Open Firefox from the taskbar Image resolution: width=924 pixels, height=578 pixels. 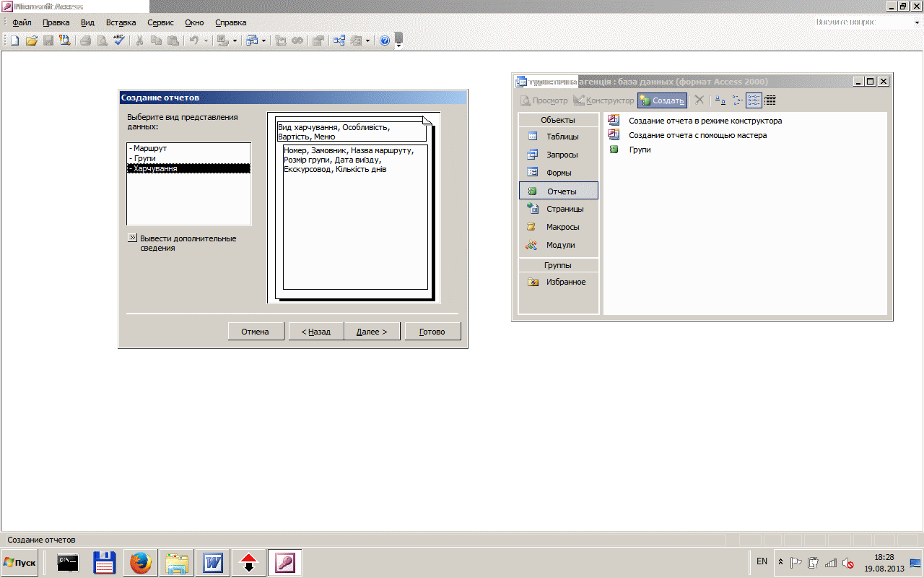click(141, 562)
